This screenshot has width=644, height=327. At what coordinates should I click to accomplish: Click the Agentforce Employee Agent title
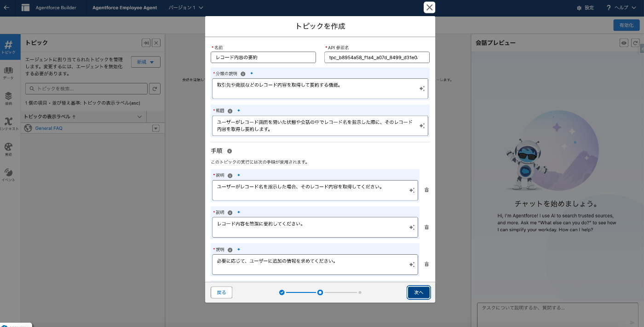(x=125, y=8)
